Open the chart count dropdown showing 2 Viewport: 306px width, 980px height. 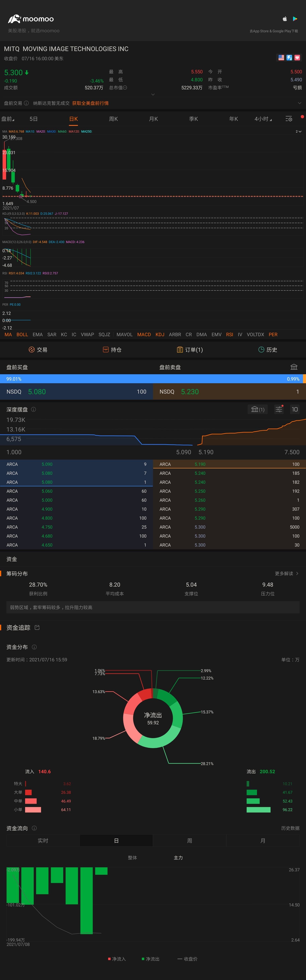pos(298,131)
